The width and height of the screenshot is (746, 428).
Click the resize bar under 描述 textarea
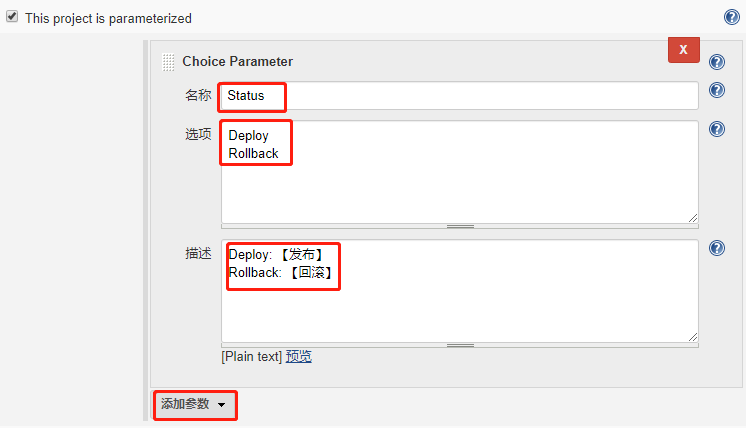(460, 345)
